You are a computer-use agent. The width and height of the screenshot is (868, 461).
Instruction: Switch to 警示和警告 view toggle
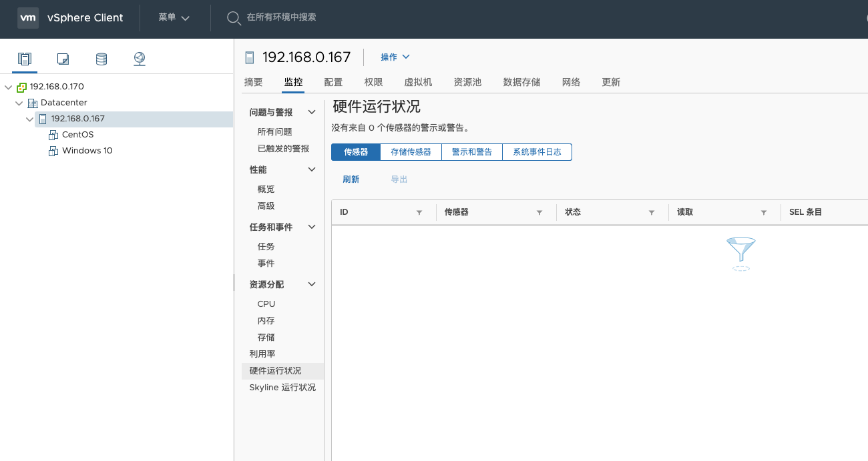(x=471, y=152)
